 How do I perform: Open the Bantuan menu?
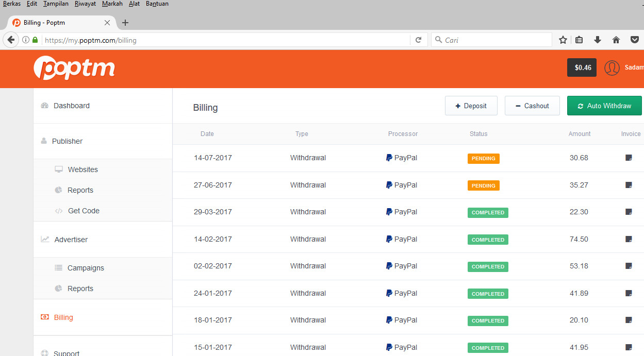[x=157, y=4]
